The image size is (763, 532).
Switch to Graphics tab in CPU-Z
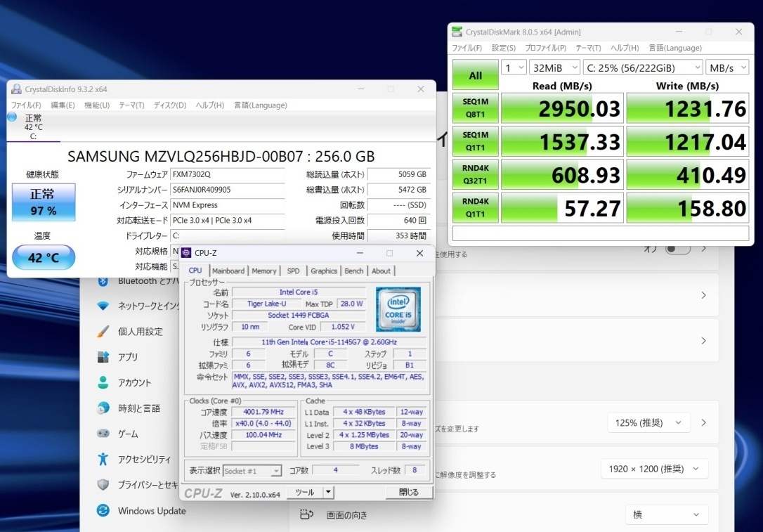pyautogui.click(x=324, y=271)
